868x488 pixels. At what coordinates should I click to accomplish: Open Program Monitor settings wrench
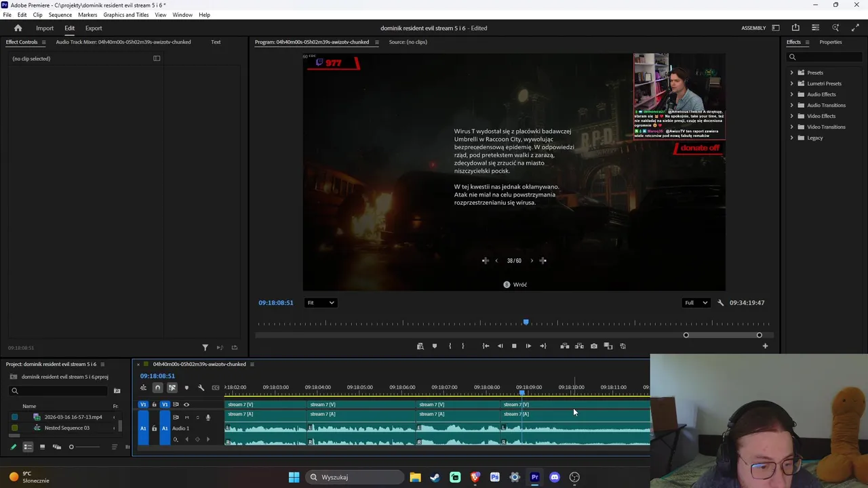[721, 303]
